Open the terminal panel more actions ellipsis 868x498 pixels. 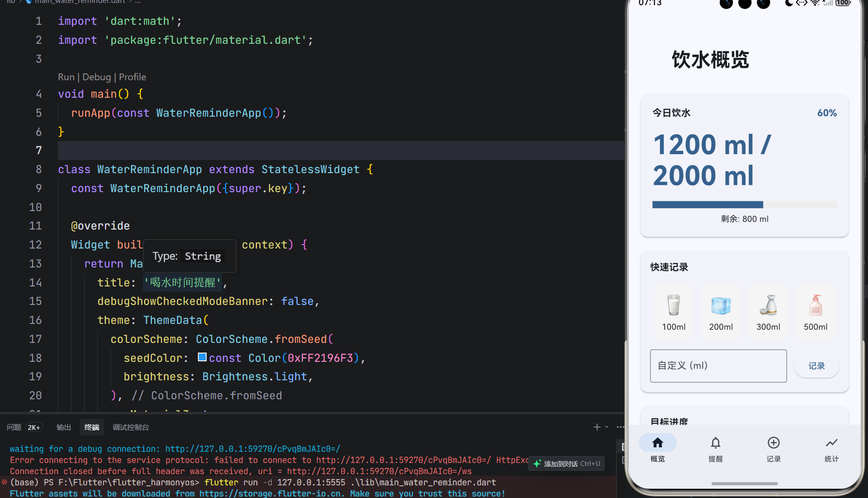pos(620,427)
